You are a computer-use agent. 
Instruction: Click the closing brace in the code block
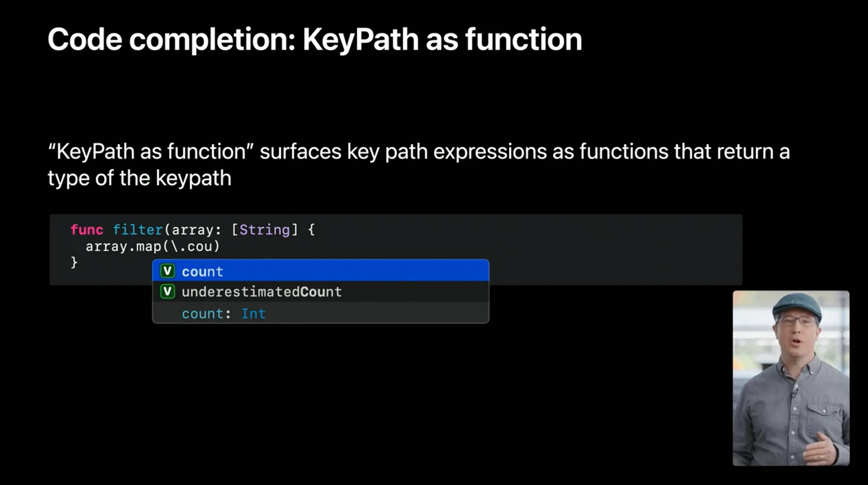74,262
